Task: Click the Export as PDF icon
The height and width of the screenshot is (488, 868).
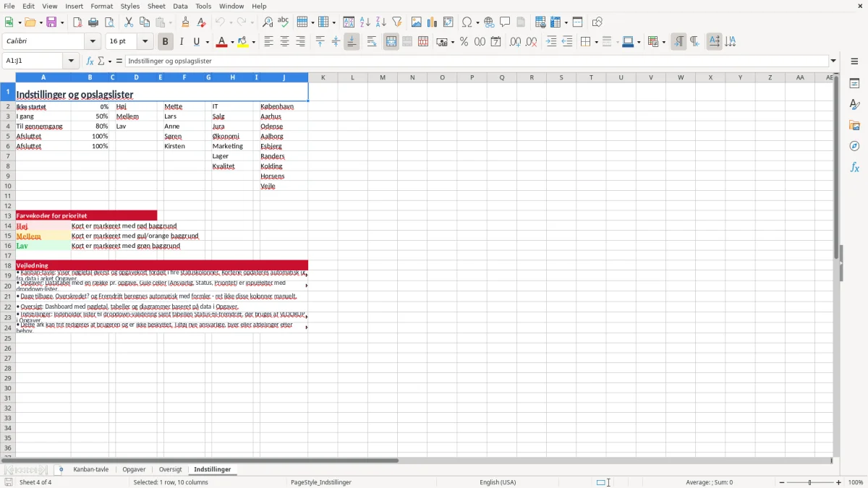Action: (x=77, y=22)
